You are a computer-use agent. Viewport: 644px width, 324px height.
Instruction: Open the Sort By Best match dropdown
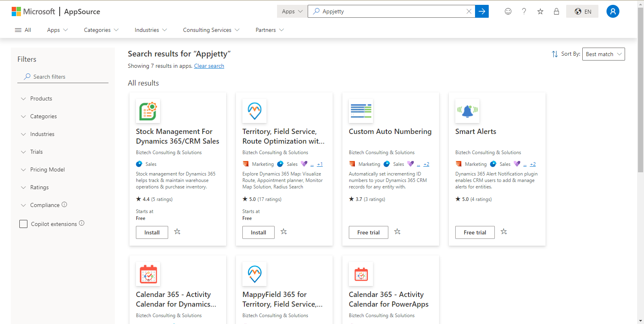pyautogui.click(x=603, y=54)
